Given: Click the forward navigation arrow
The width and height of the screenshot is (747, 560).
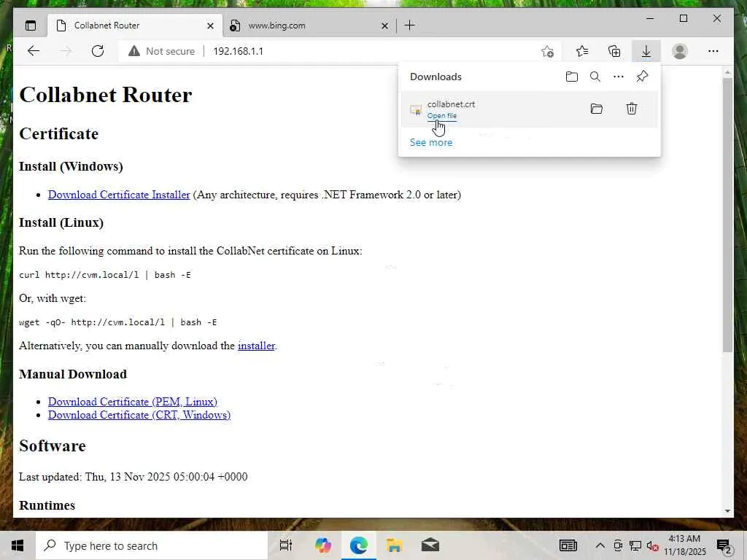Looking at the screenshot, I should click(x=65, y=51).
